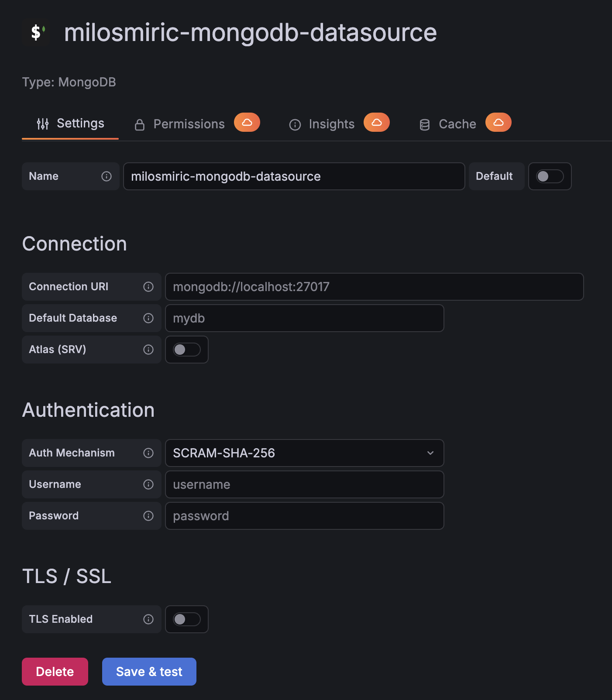Turn on the TLS Enabled switch

pos(187,619)
